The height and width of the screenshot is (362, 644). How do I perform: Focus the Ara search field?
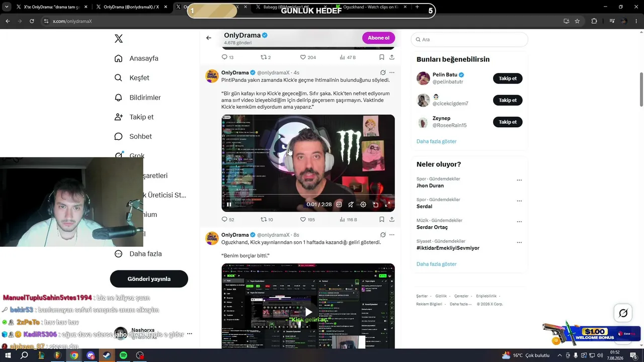(469, 39)
